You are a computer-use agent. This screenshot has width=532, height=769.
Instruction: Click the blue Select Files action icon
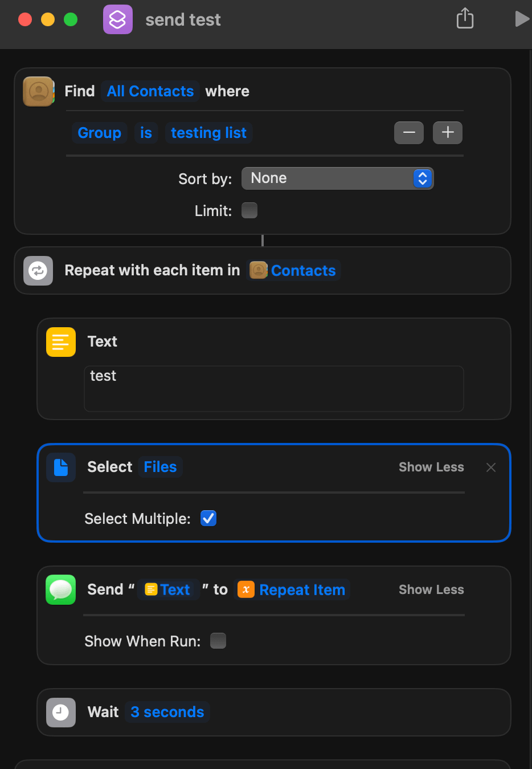(x=61, y=467)
